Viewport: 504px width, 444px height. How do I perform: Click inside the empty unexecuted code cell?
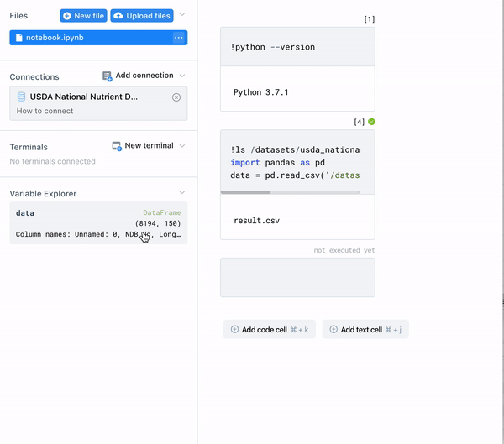(x=297, y=277)
